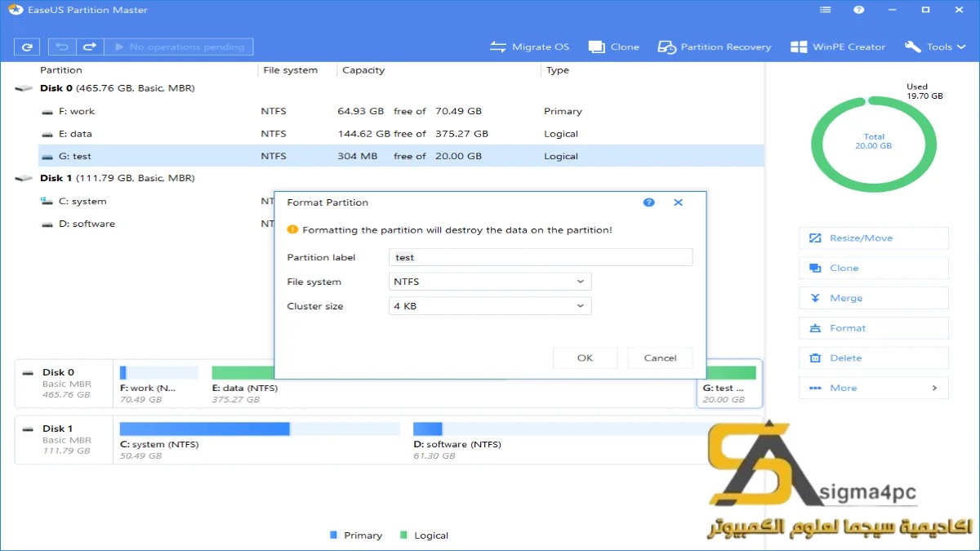Click Format in side panel
980x551 pixels.
[x=874, y=328]
